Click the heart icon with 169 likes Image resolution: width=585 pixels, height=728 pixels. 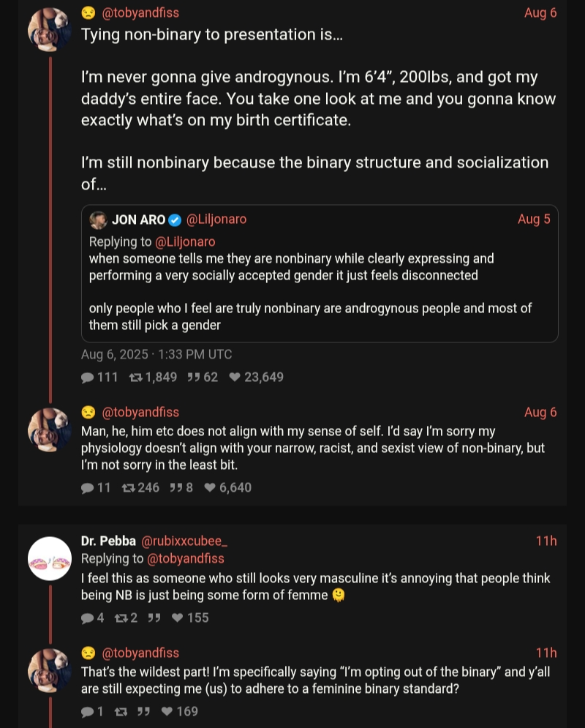pos(167,712)
